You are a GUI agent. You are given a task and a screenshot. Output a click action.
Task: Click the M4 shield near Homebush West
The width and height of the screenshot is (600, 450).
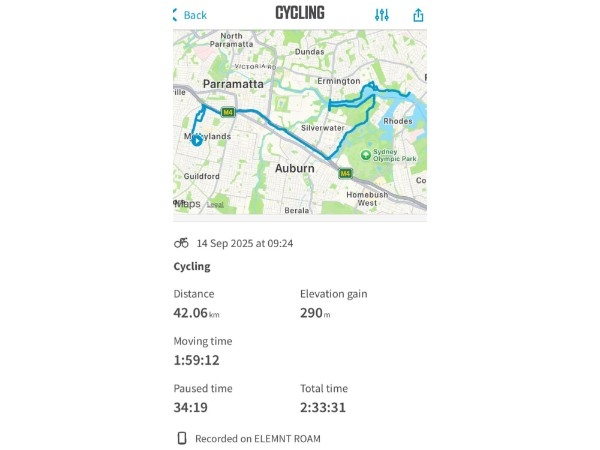tap(345, 174)
